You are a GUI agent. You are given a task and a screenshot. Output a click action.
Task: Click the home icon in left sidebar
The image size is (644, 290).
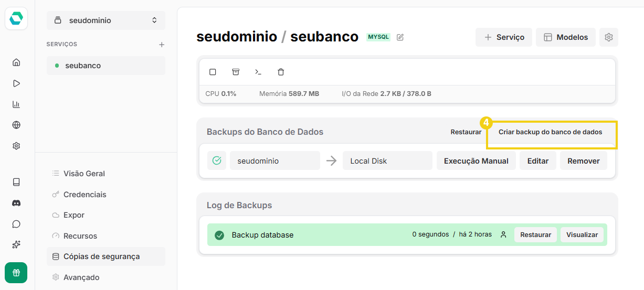16,62
